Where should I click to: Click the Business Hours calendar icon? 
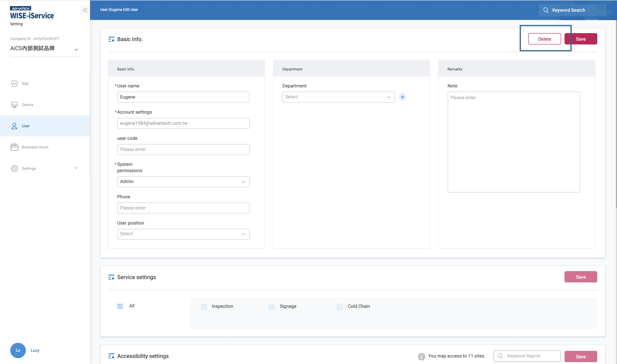click(14, 147)
